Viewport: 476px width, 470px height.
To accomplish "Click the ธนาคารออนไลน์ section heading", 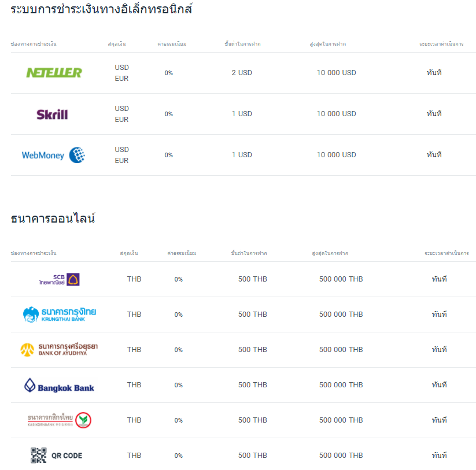I will click(53, 218).
